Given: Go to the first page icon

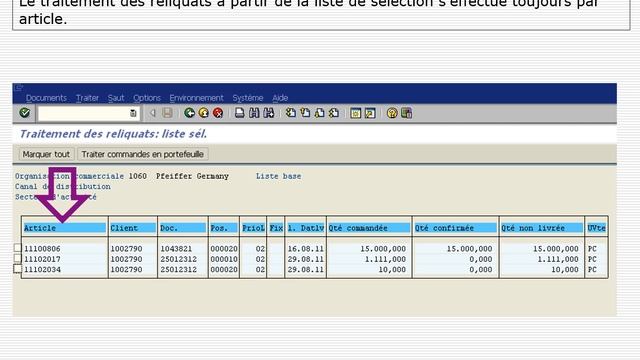Looking at the screenshot, I should point(291,113).
